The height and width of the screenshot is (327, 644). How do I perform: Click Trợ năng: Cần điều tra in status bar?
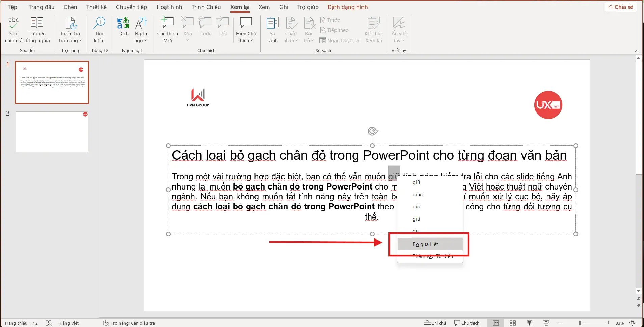pyautogui.click(x=129, y=323)
